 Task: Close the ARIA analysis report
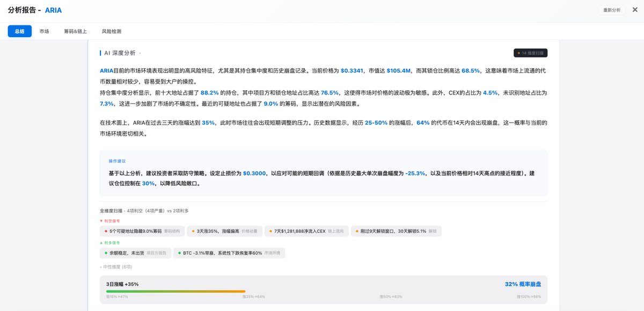(x=635, y=10)
